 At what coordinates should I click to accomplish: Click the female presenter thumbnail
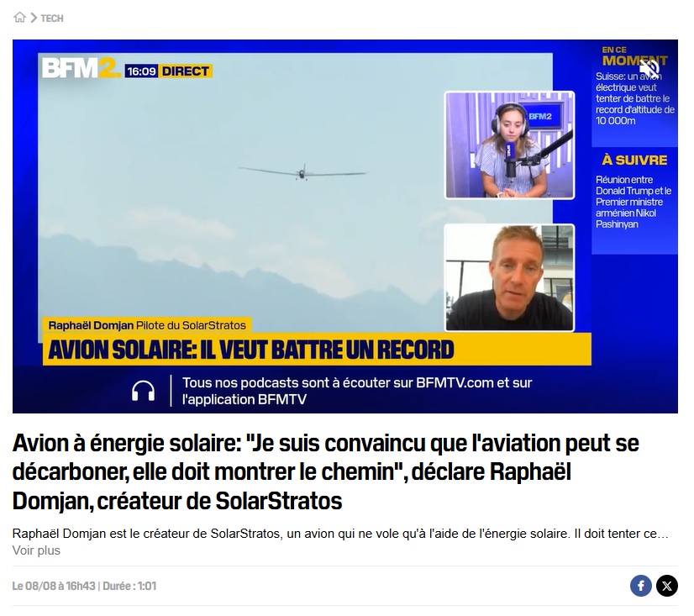[x=509, y=145]
